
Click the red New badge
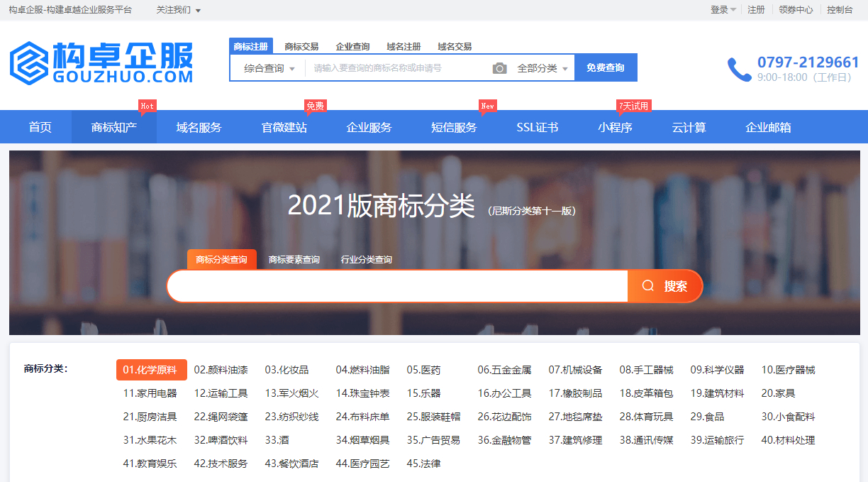tap(487, 106)
